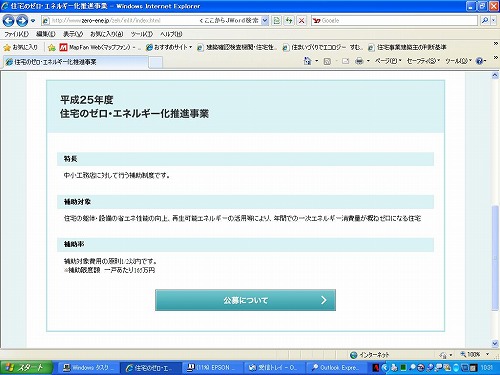Viewport: 500px width, 375px height.
Task: Expand the command bar overflow chevron
Action: (x=496, y=58)
